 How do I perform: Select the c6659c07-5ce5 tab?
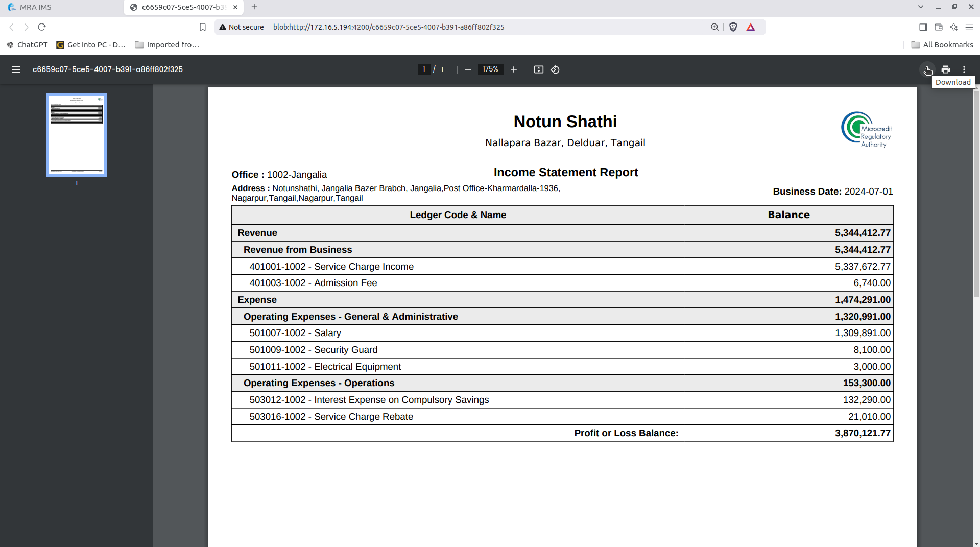point(183,7)
